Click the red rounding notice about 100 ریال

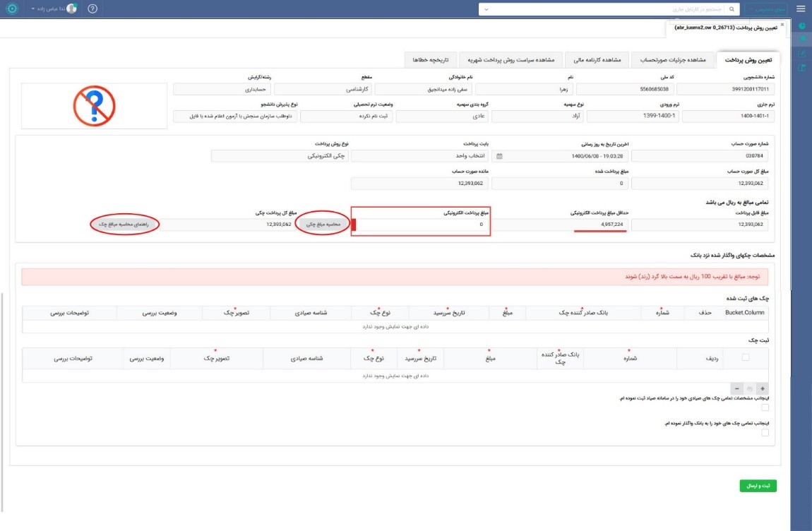coord(395,277)
